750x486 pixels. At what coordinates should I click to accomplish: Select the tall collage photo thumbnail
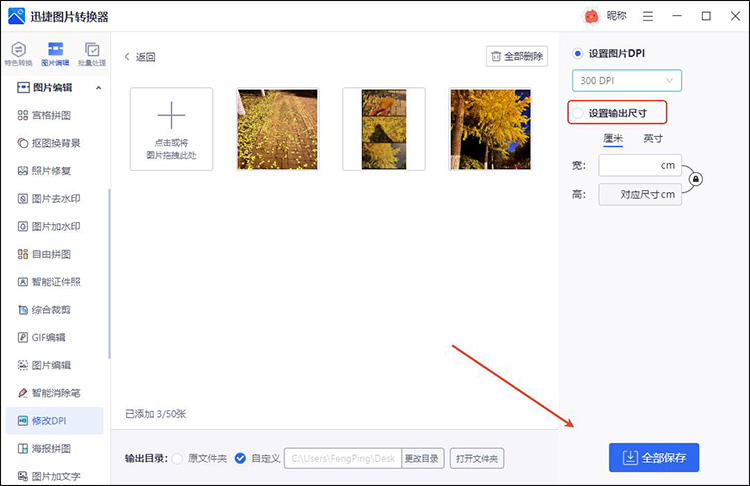(x=384, y=129)
